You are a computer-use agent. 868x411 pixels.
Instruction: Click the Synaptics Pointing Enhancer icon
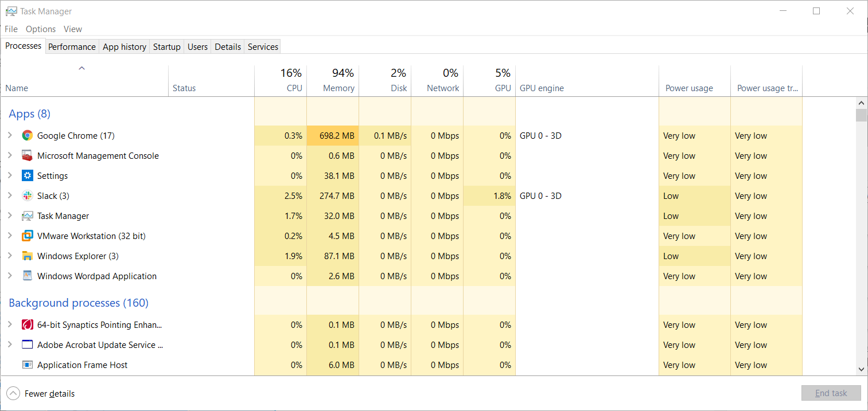coord(27,325)
